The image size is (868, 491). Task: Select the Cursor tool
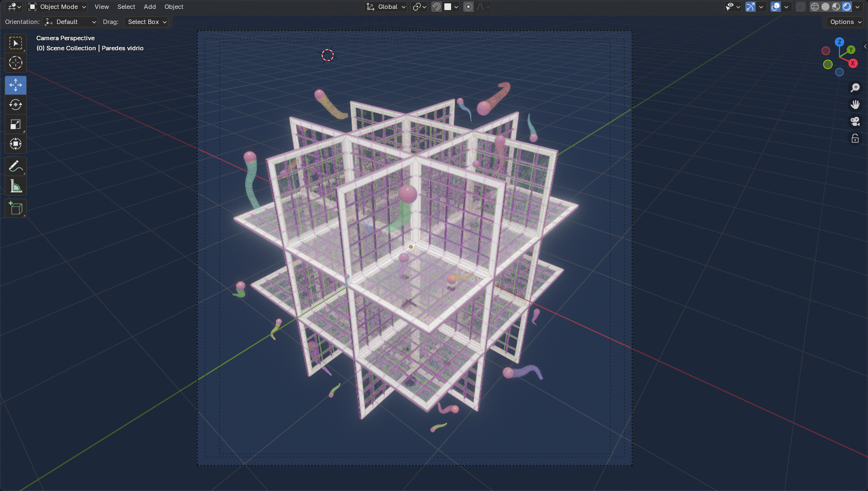click(x=15, y=63)
